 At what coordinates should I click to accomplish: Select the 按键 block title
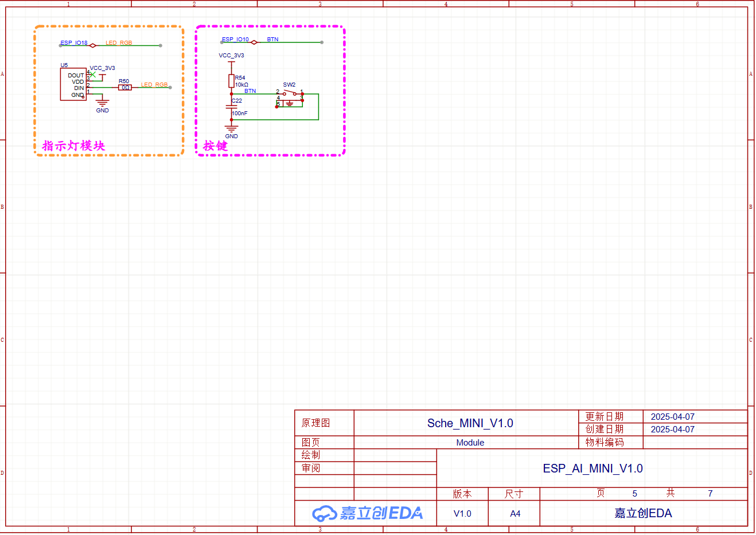pyautogui.click(x=216, y=146)
